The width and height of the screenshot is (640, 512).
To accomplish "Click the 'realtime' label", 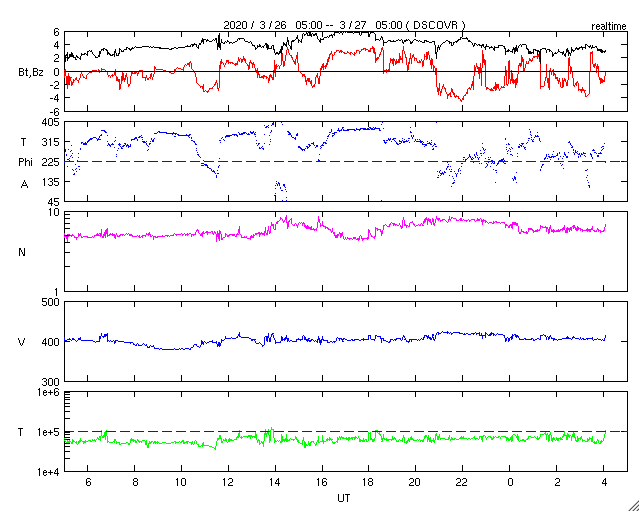I will 609,27.
